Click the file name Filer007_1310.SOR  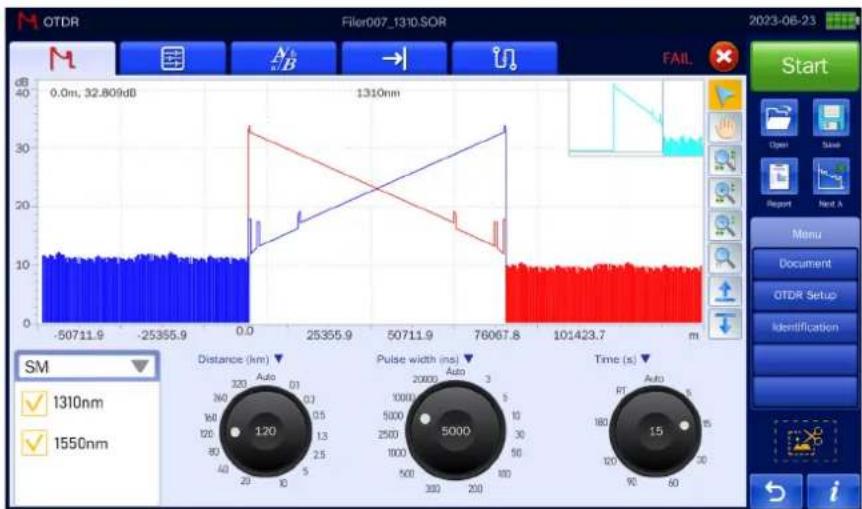tap(394, 22)
